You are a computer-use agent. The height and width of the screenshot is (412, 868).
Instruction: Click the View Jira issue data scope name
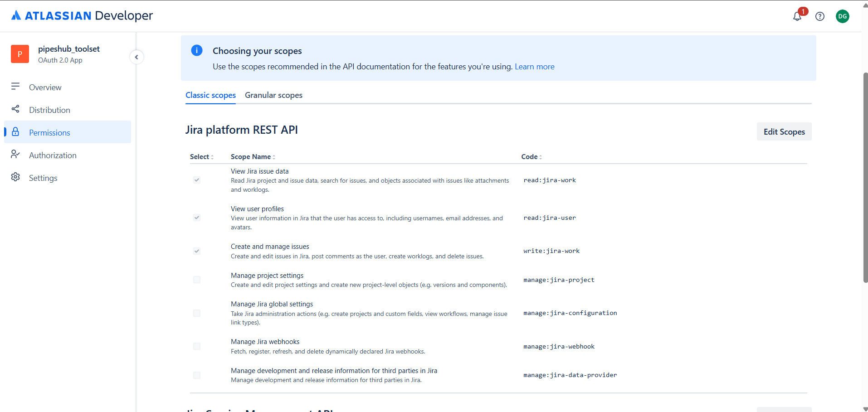point(259,171)
